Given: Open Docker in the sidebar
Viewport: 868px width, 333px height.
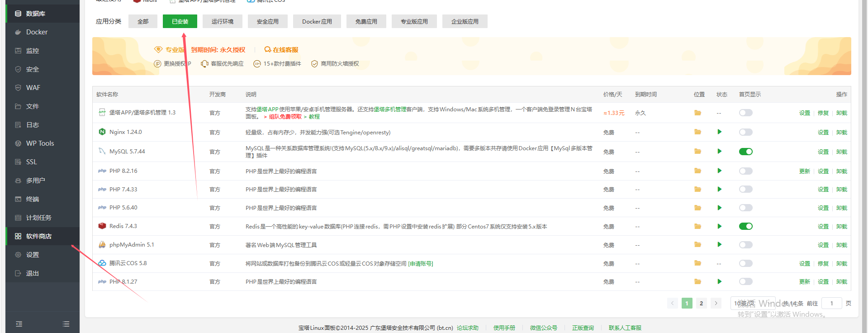Looking at the screenshot, I should point(43,32).
